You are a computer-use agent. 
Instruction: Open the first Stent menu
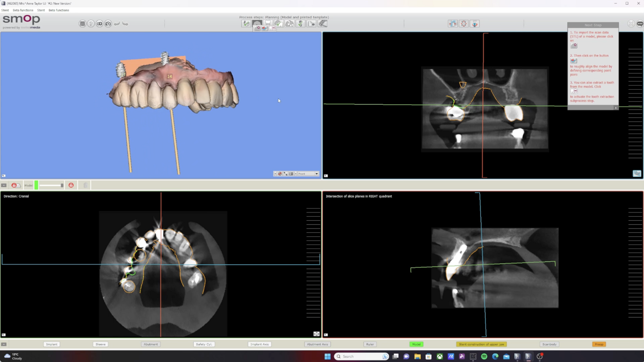tap(5, 10)
